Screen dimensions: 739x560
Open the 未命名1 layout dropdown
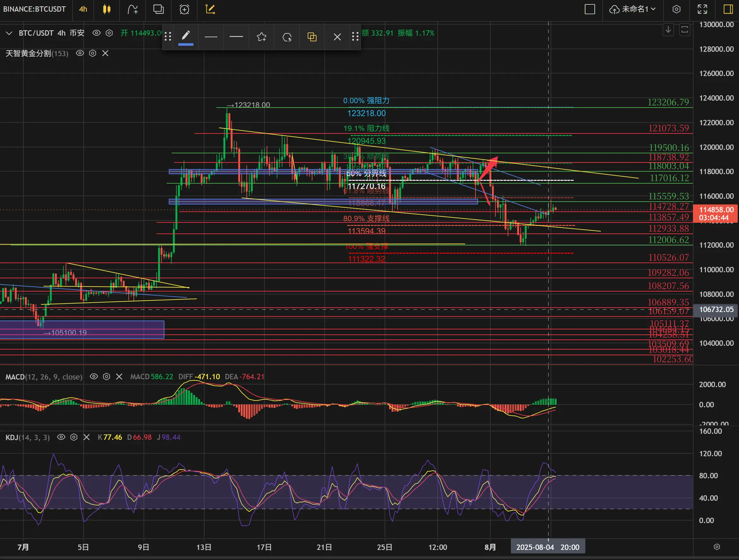click(633, 9)
